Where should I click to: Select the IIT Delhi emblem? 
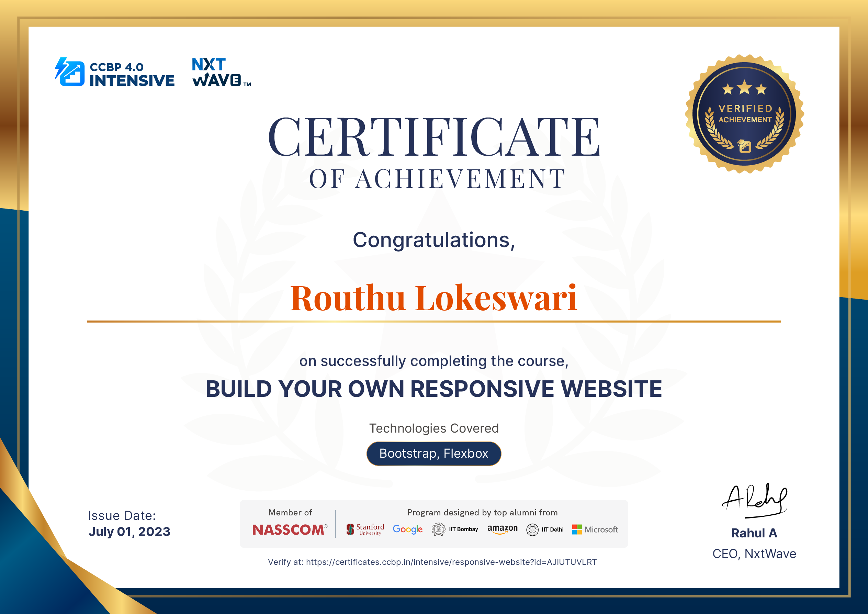[x=545, y=530]
